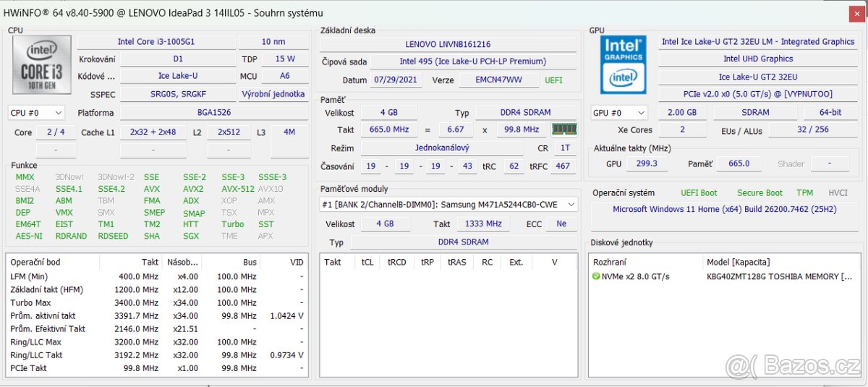This screenshot has width=868, height=387.
Task: Click the green check icon beside NVMe
Action: click(x=596, y=276)
